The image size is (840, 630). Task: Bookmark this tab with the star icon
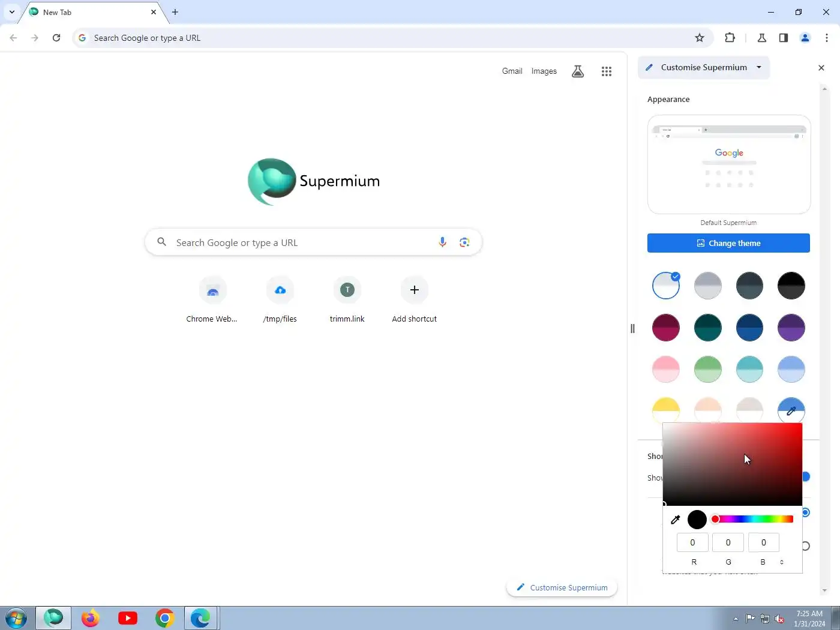point(700,38)
